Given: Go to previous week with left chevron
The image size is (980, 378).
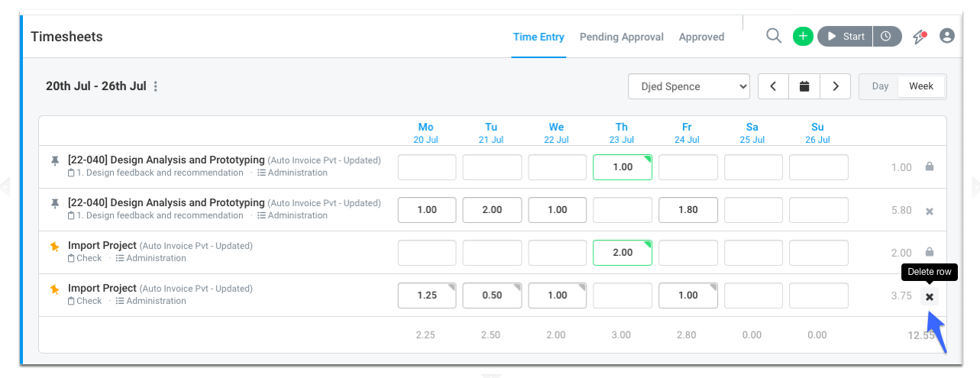Looking at the screenshot, I should click(774, 86).
